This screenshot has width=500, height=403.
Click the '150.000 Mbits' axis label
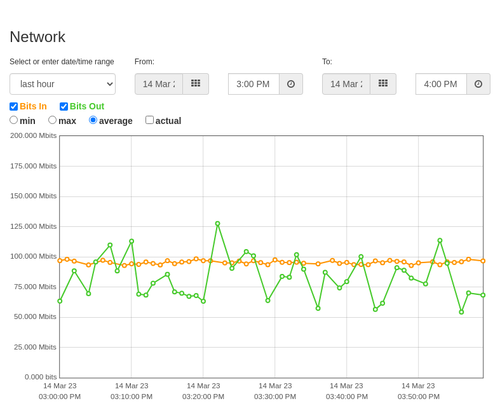(x=33, y=196)
